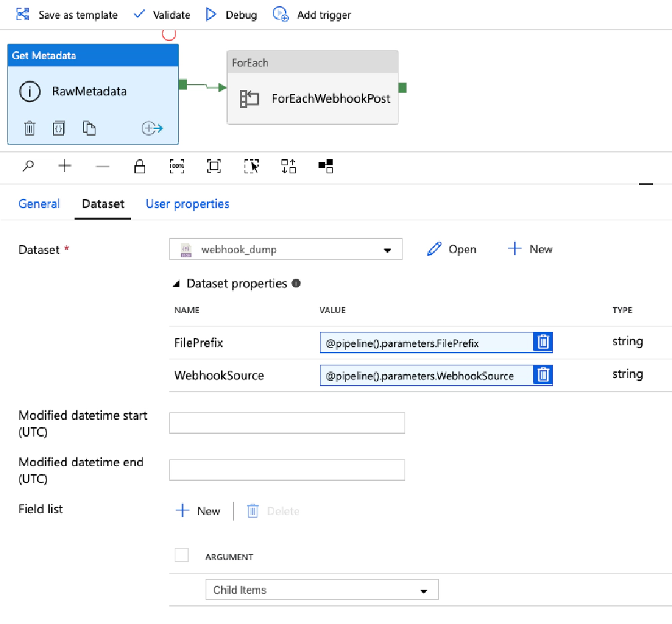This screenshot has height=624, width=672.
Task: Lock the pipeline canvas
Action: tap(140, 166)
